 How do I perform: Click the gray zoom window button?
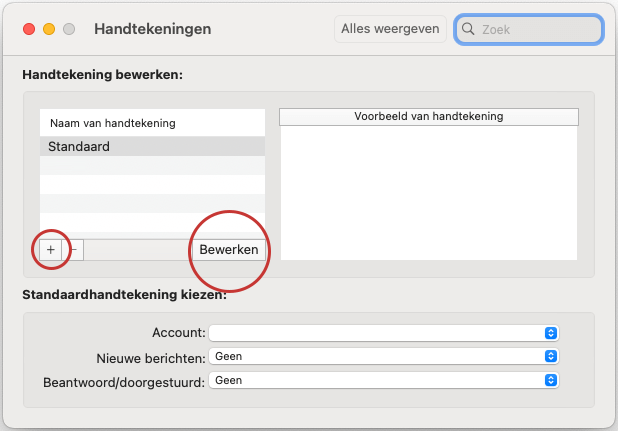69,29
